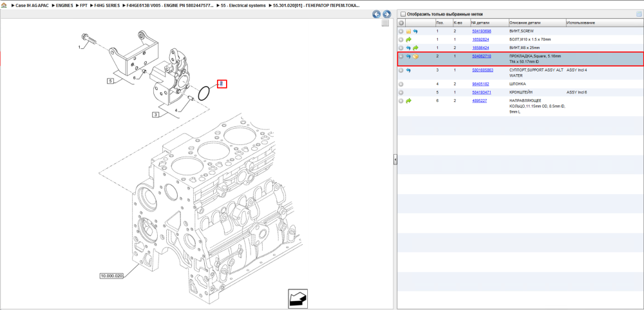This screenshot has height=310, width=644.
Task: Select callout 2 next to the O-ring
Action: [x=222, y=84]
